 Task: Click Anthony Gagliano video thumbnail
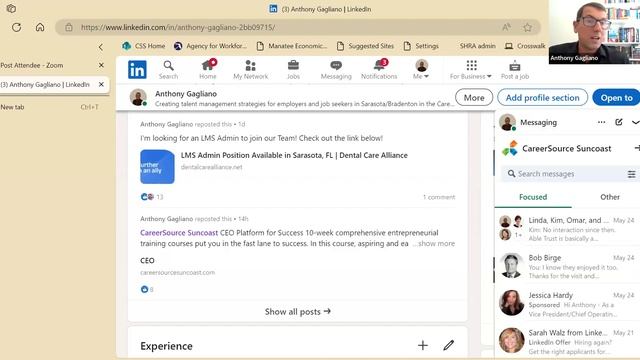point(594,32)
